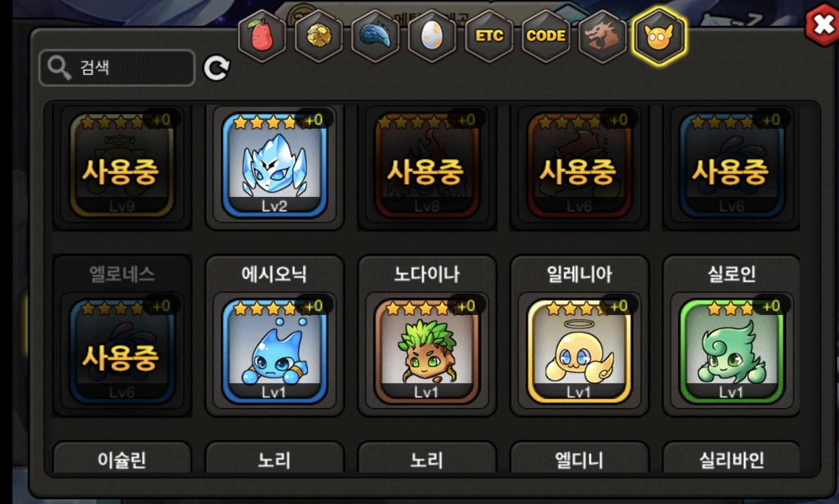Select the ice crystal pet Lv2
The image size is (839, 504).
(x=274, y=165)
